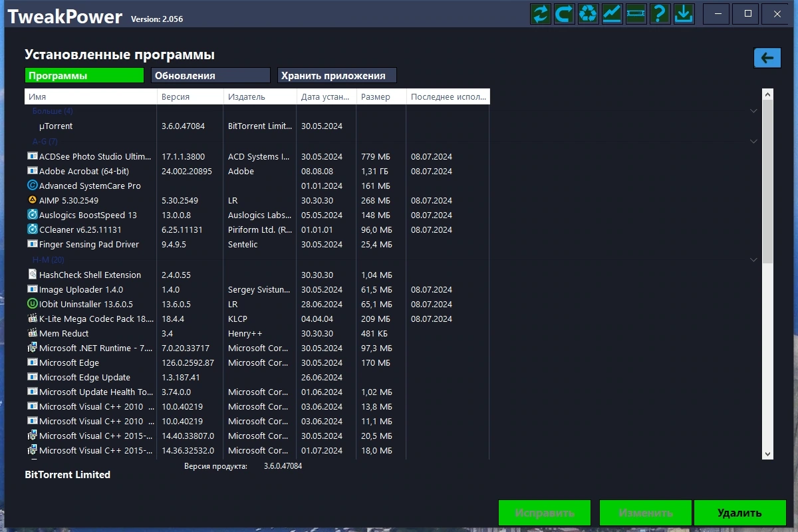Viewport: 798px width, 532px height.
Task: Select the µTorrent program row
Action: point(257,126)
